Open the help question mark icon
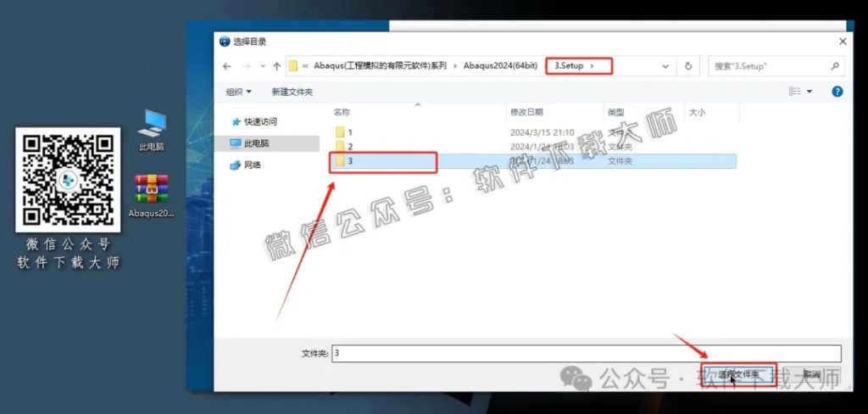 pos(837,92)
